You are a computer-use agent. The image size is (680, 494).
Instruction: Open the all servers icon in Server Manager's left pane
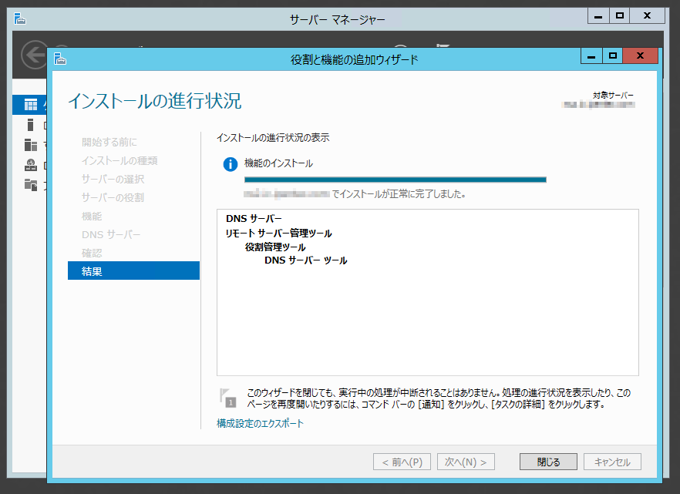point(30,145)
